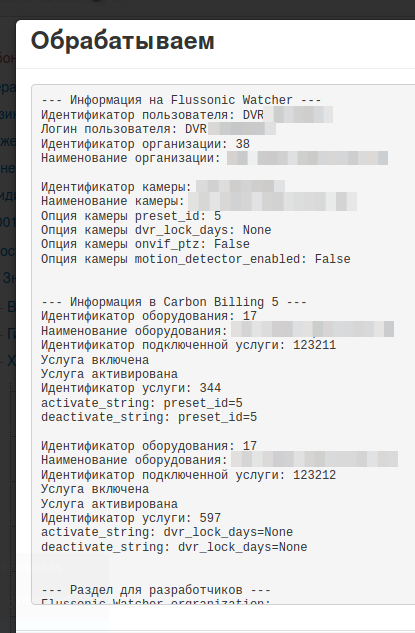This screenshot has width=415, height=633.
Task: Click the service ID 123212 line
Action: coord(189,475)
